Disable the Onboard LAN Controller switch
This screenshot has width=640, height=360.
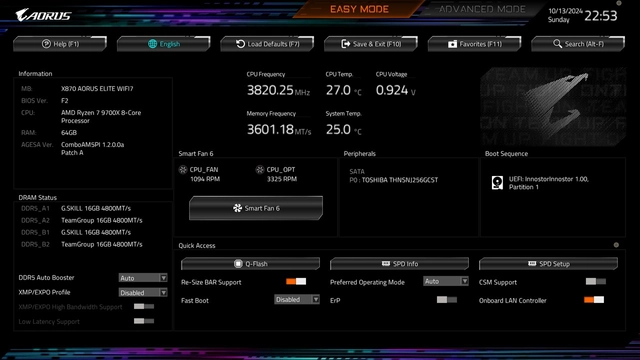click(x=594, y=300)
